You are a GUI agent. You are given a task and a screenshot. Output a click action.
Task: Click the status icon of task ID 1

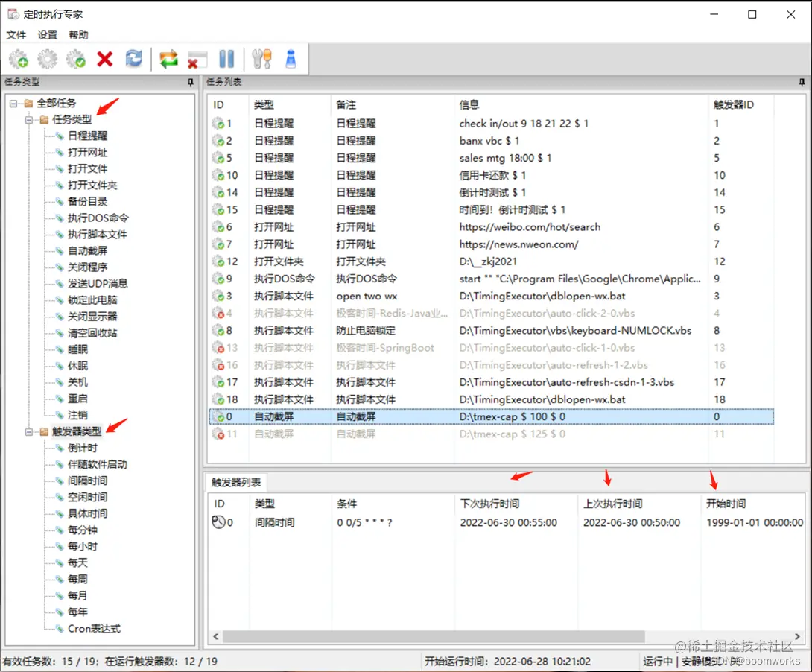pos(218,124)
